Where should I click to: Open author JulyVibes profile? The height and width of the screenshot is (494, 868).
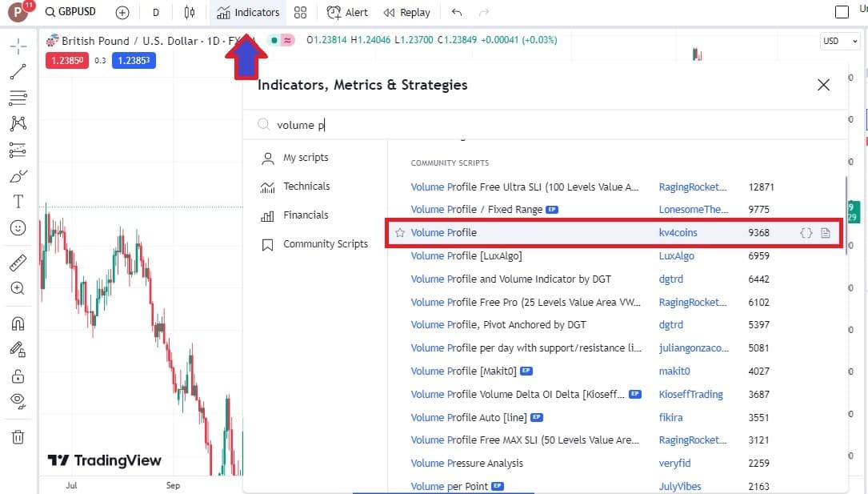click(x=680, y=486)
